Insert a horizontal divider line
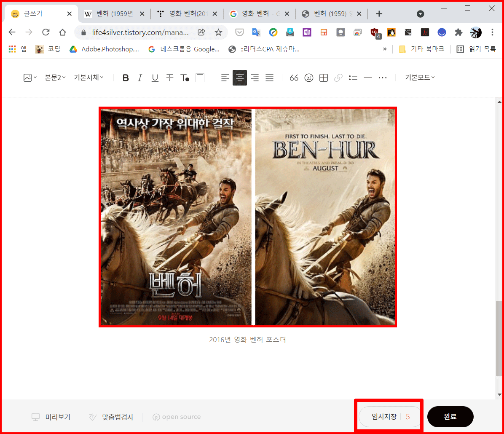The height and width of the screenshot is (434, 504). click(x=368, y=78)
